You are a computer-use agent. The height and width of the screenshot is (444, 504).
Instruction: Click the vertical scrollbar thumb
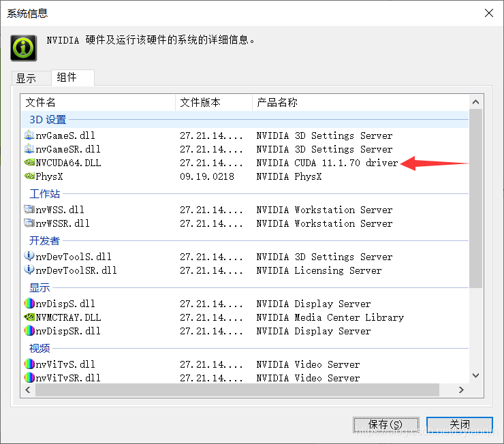click(x=475, y=199)
